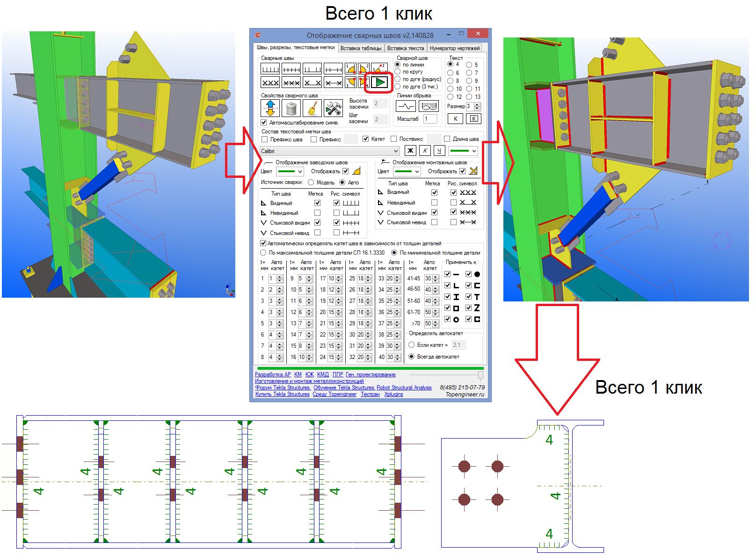Click the auto leg spinner for thickness 1
The width and height of the screenshot is (756, 557).
[x=280, y=278]
